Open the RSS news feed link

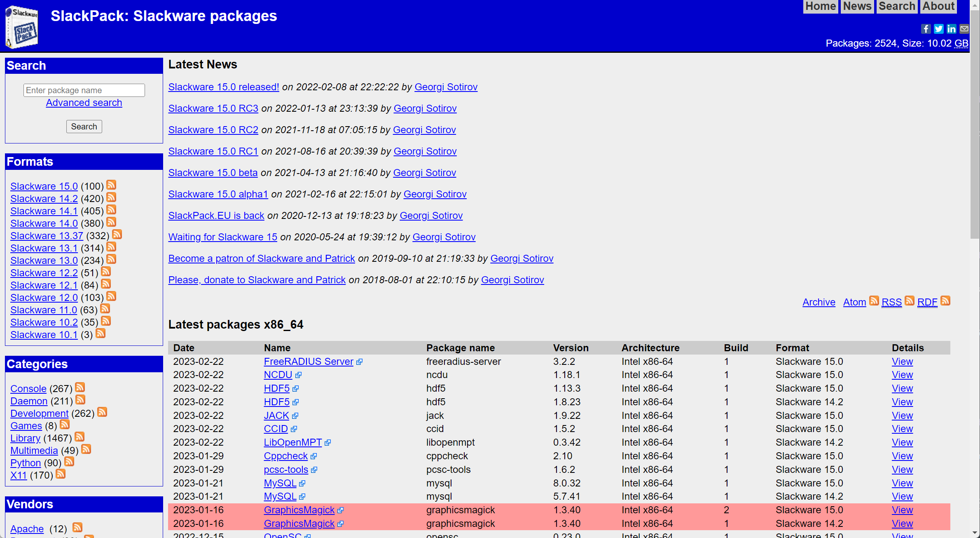click(x=892, y=302)
